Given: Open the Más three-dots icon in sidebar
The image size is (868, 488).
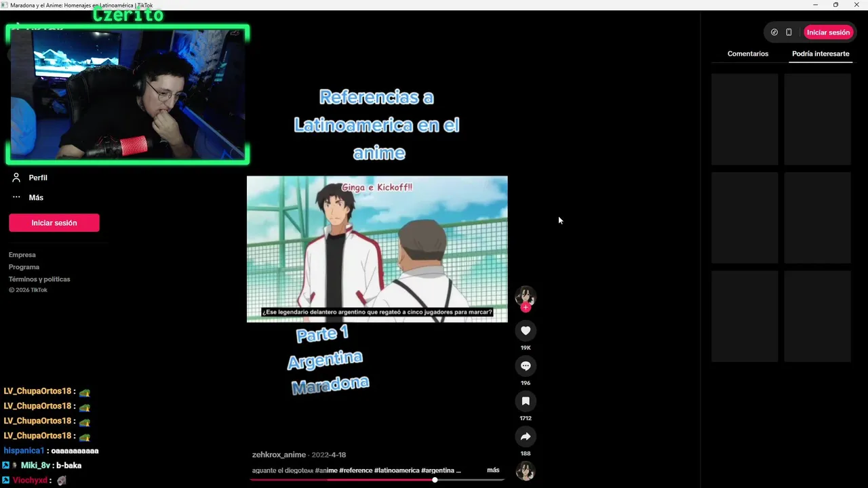Looking at the screenshot, I should [x=16, y=197].
